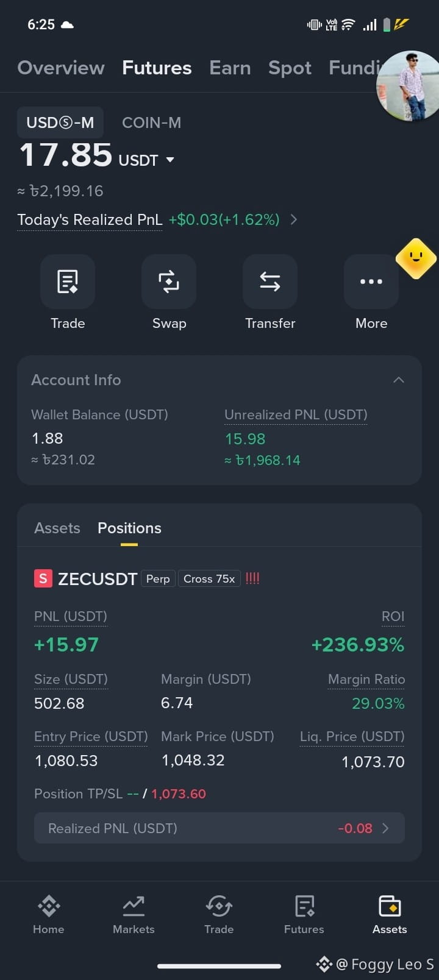Viewport: 439px width, 980px height.
Task: Tap the floating profile picture thumbnail
Action: click(x=409, y=85)
